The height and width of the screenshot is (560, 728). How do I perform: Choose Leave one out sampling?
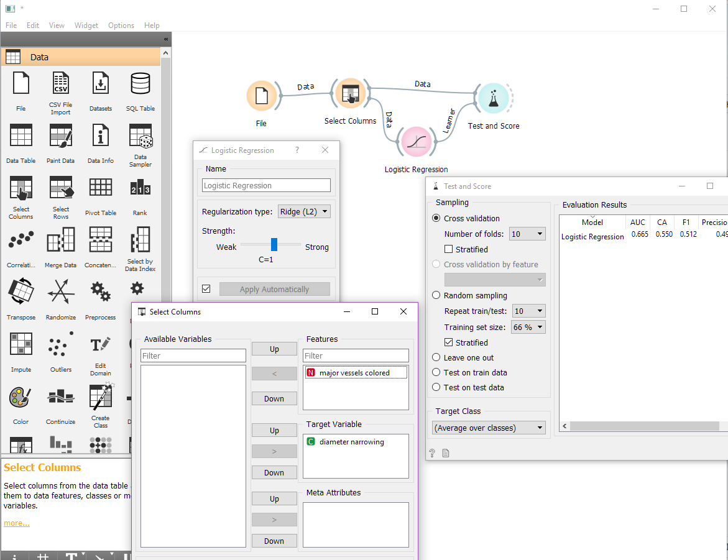(x=436, y=357)
